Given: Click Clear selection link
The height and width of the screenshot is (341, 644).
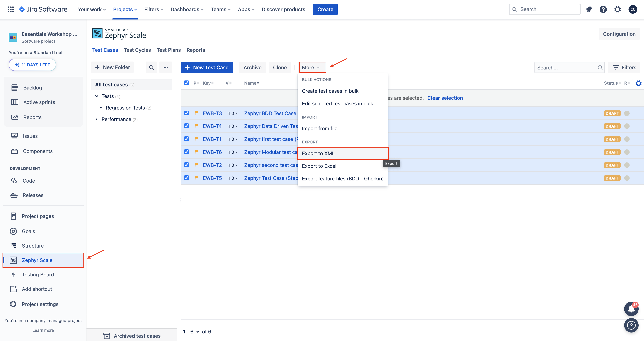Looking at the screenshot, I should 445,98.
